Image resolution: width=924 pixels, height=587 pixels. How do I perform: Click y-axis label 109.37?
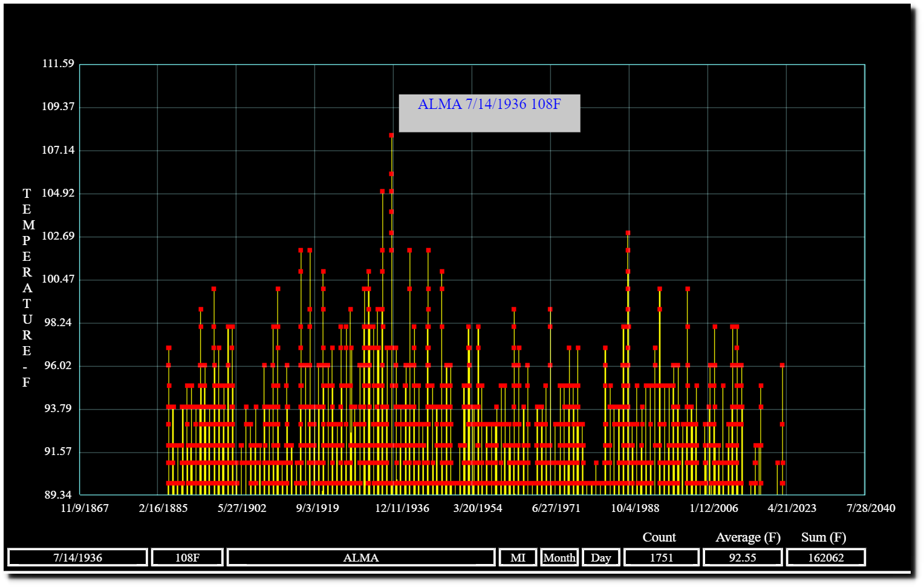point(58,107)
